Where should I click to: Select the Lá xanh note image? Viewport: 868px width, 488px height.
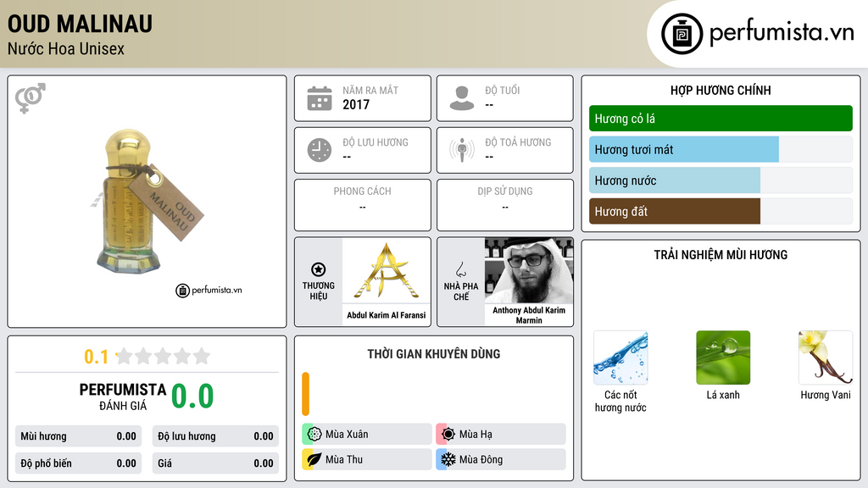click(x=723, y=358)
